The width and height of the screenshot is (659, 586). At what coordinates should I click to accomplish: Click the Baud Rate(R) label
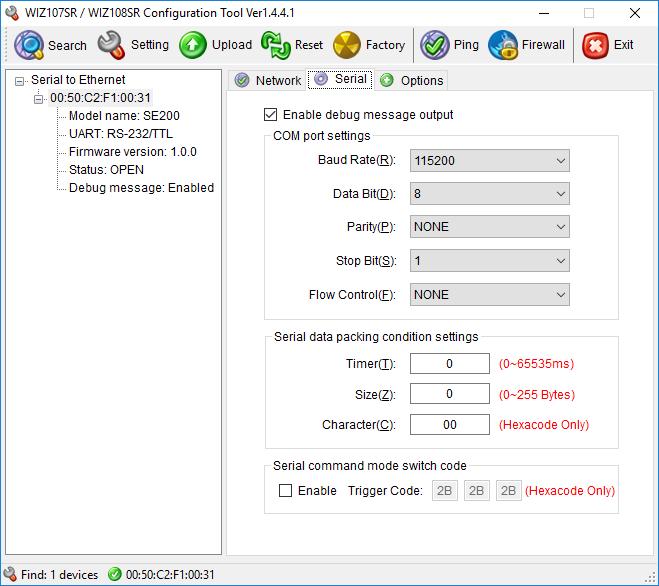[x=356, y=160]
